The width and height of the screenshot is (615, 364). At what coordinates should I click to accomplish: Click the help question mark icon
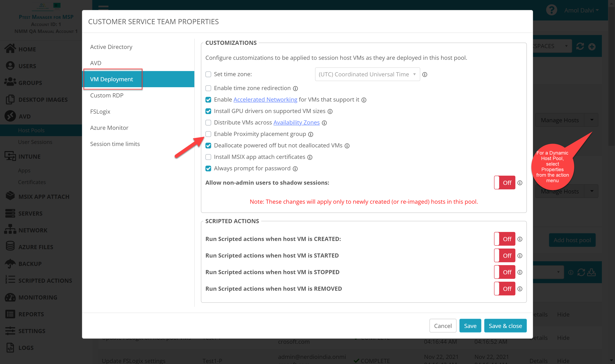(551, 10)
